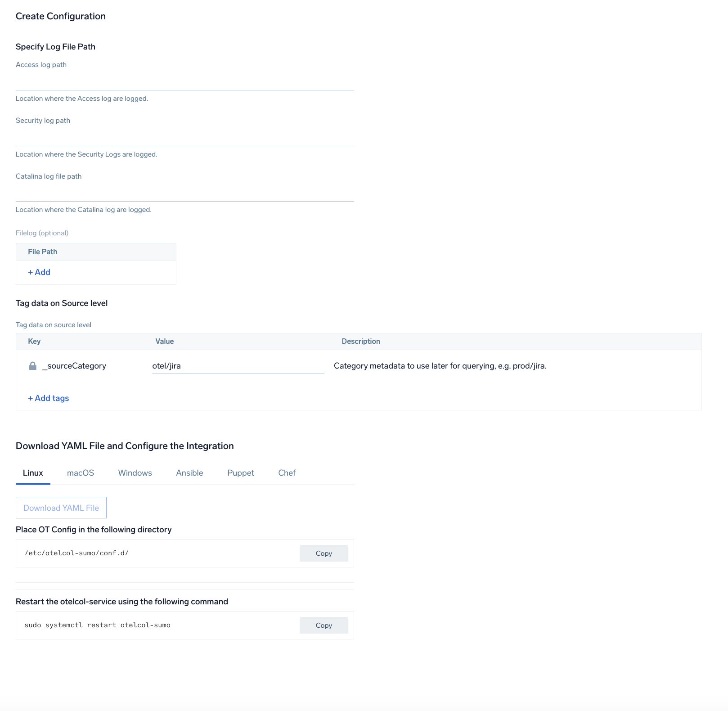Select the Ansible tab
728x711 pixels.
[x=189, y=473]
